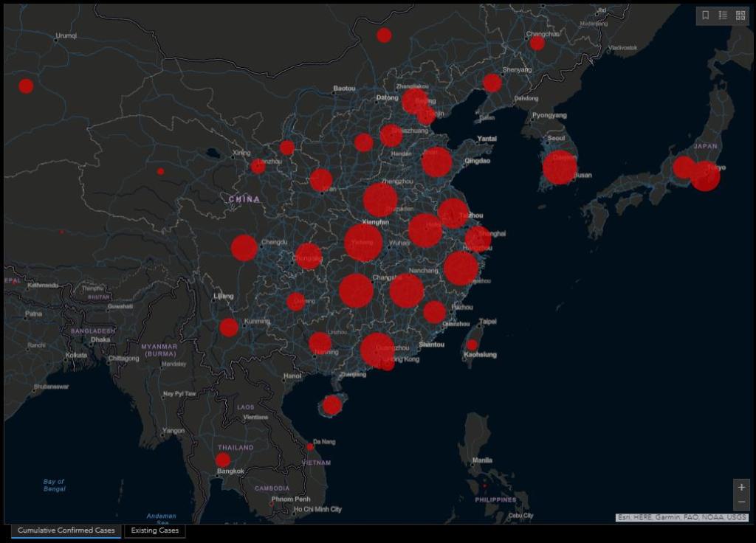
Task: Click the Esri map attribution text
Action: [x=682, y=518]
